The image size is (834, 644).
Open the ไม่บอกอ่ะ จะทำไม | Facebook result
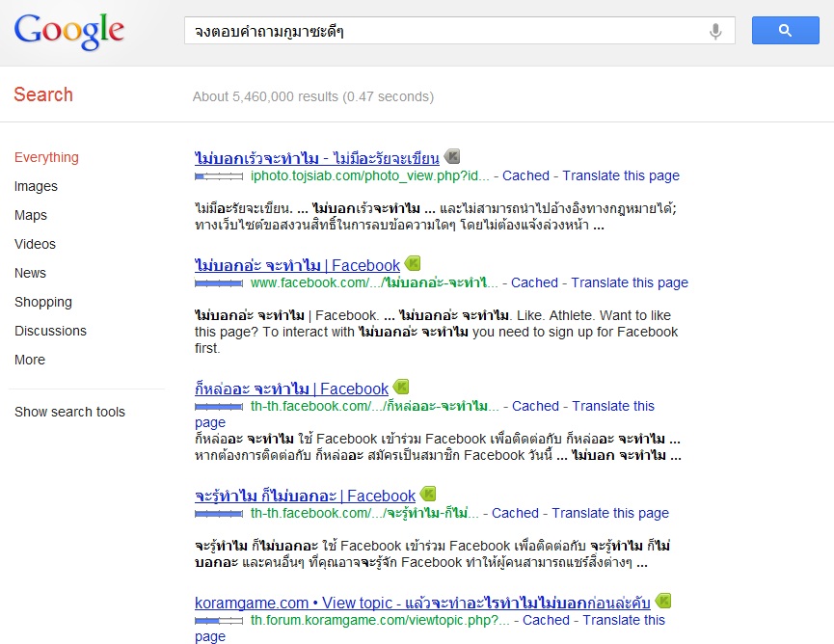click(297, 265)
